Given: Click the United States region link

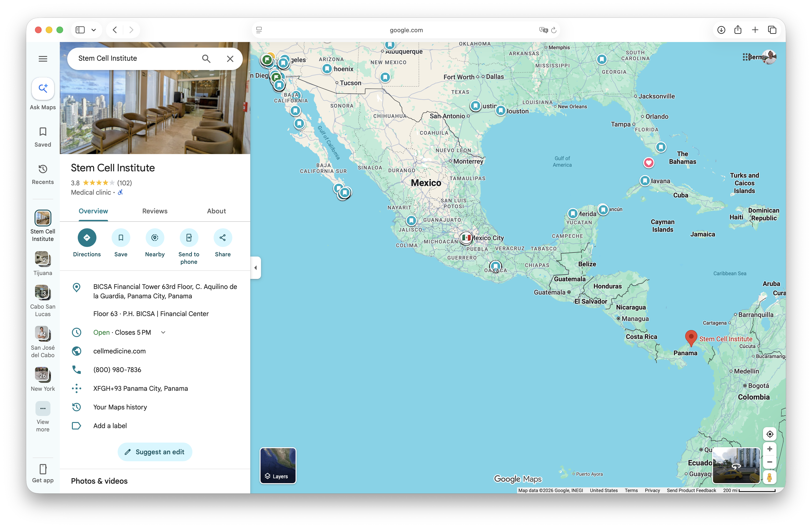Looking at the screenshot, I should tap(604, 490).
